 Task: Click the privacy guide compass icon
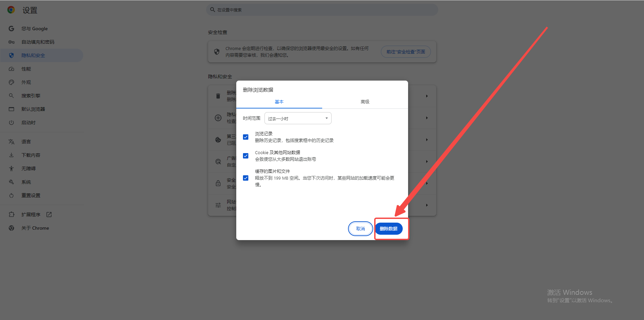point(218,118)
